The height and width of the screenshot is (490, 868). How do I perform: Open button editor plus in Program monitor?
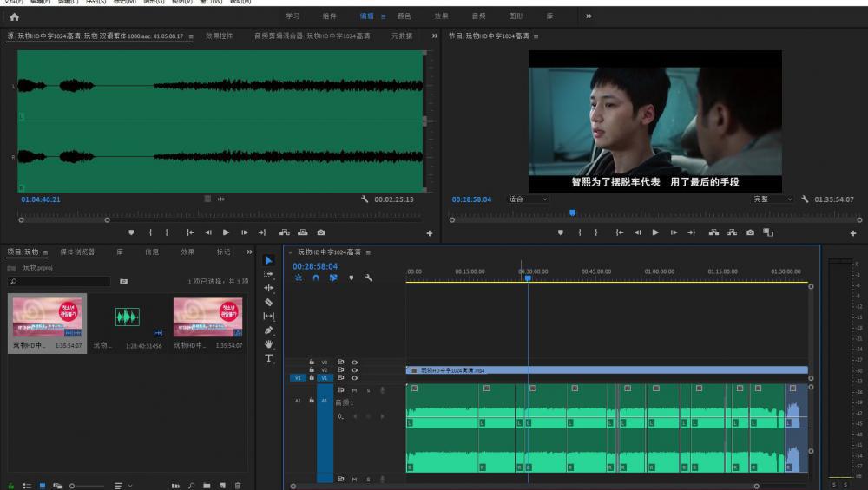pos(853,233)
